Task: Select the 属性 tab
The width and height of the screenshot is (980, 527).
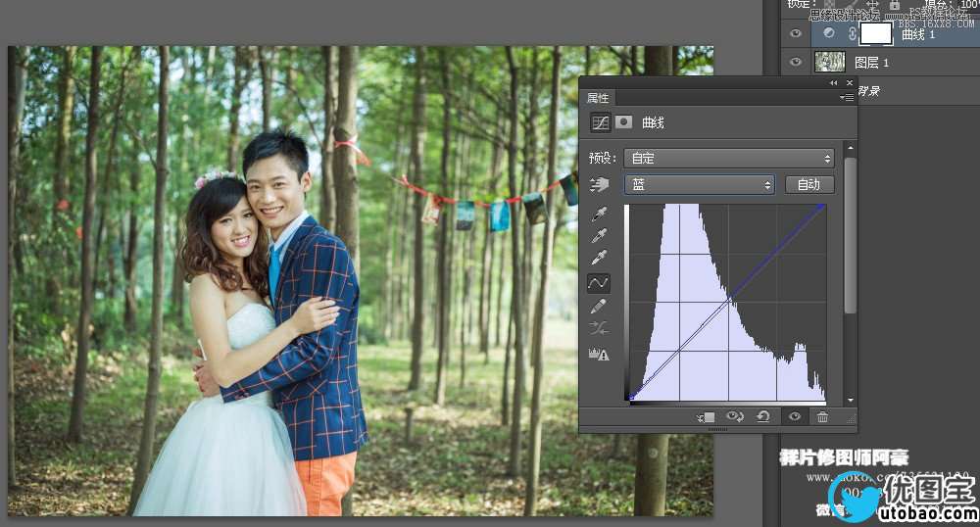Action: pyautogui.click(x=598, y=98)
